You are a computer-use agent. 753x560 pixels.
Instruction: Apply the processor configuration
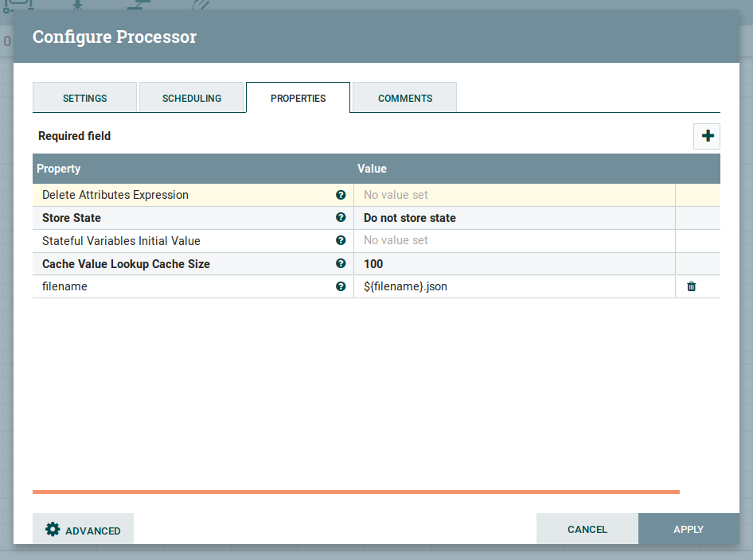[x=688, y=529]
